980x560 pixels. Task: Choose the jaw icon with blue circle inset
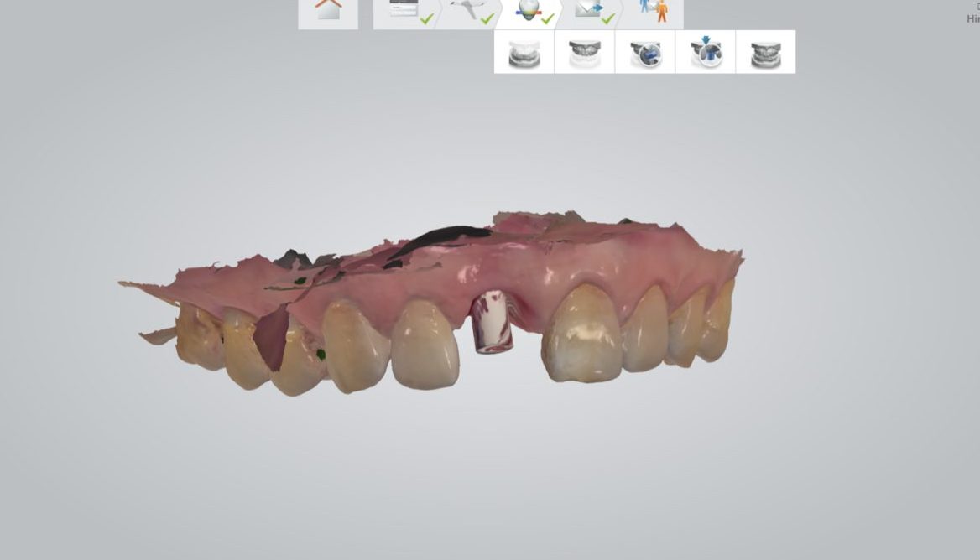[x=645, y=53]
